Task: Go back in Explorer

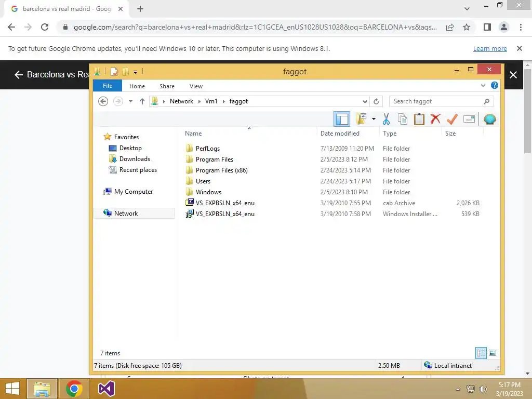Action: (103, 101)
